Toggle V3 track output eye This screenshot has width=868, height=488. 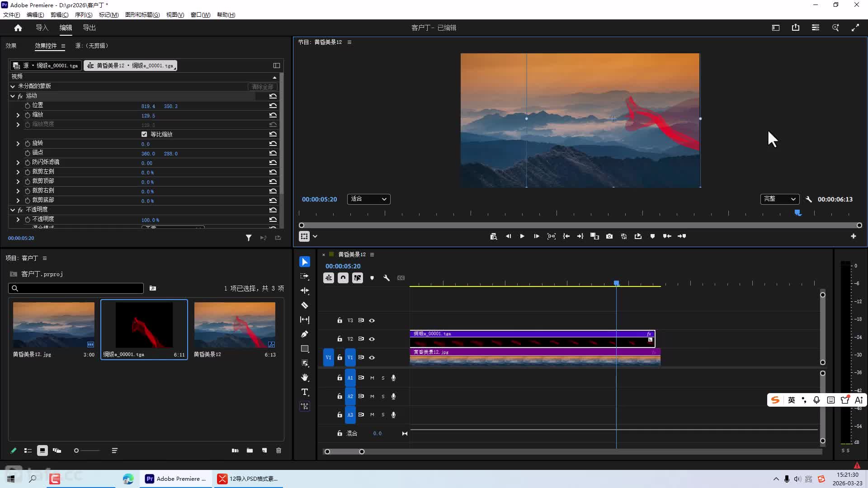372,320
